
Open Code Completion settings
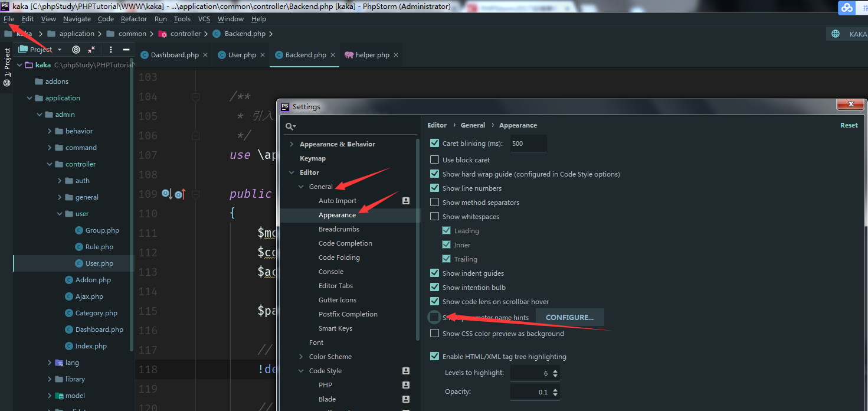coord(345,243)
